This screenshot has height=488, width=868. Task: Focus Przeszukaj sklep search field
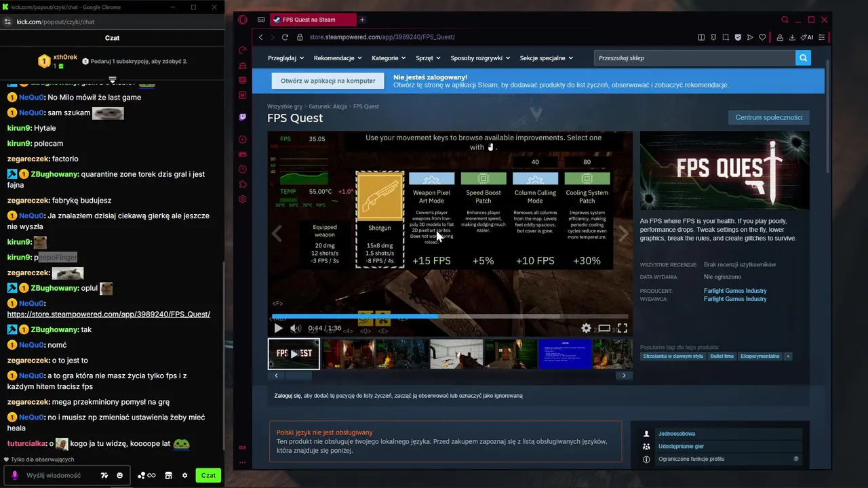click(694, 58)
